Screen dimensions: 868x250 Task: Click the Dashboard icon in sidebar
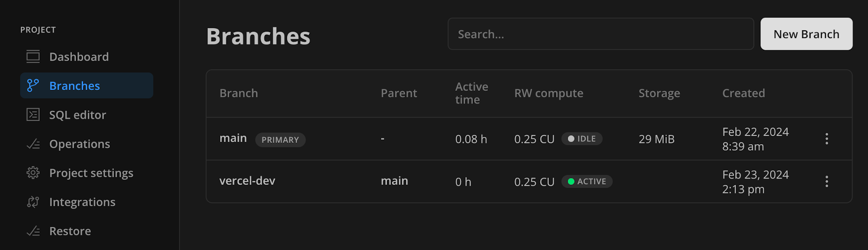coord(33,57)
